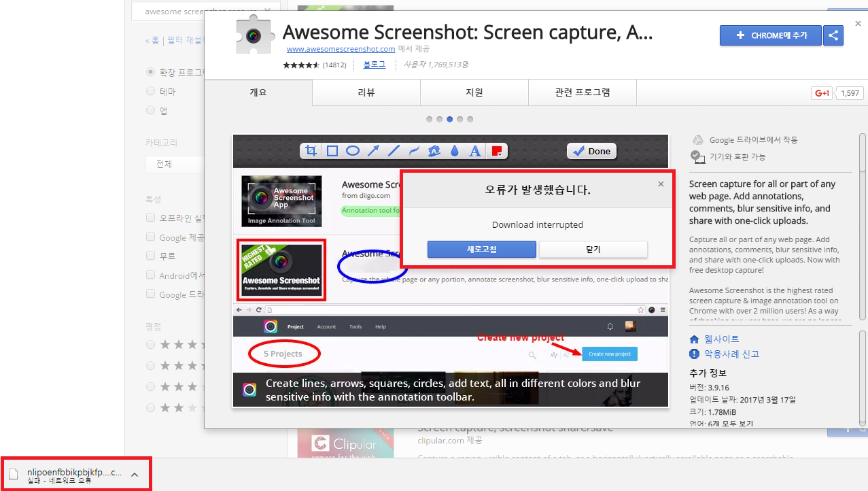Open the 블로그 link

point(375,65)
